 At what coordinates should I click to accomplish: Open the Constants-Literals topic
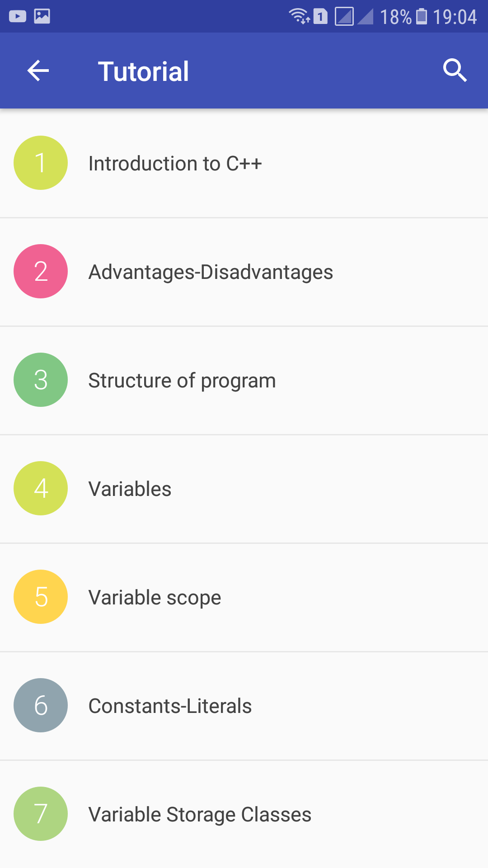pyautogui.click(x=170, y=706)
